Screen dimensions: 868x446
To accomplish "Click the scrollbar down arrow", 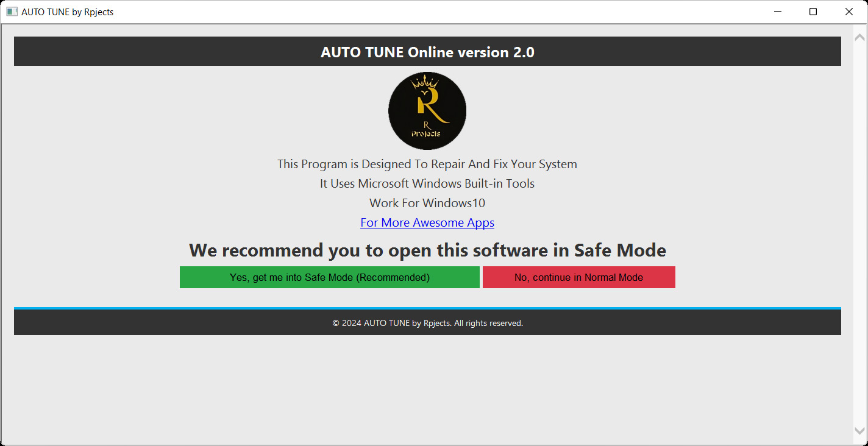I will [860, 430].
